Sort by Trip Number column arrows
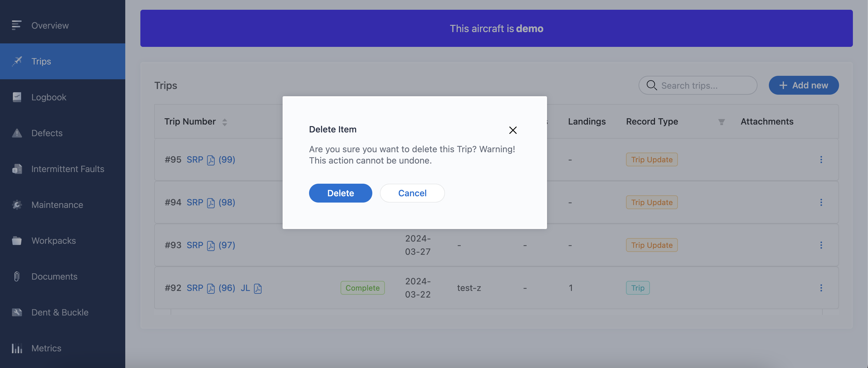Screen dimensions: 868x368 pyautogui.click(x=224, y=122)
